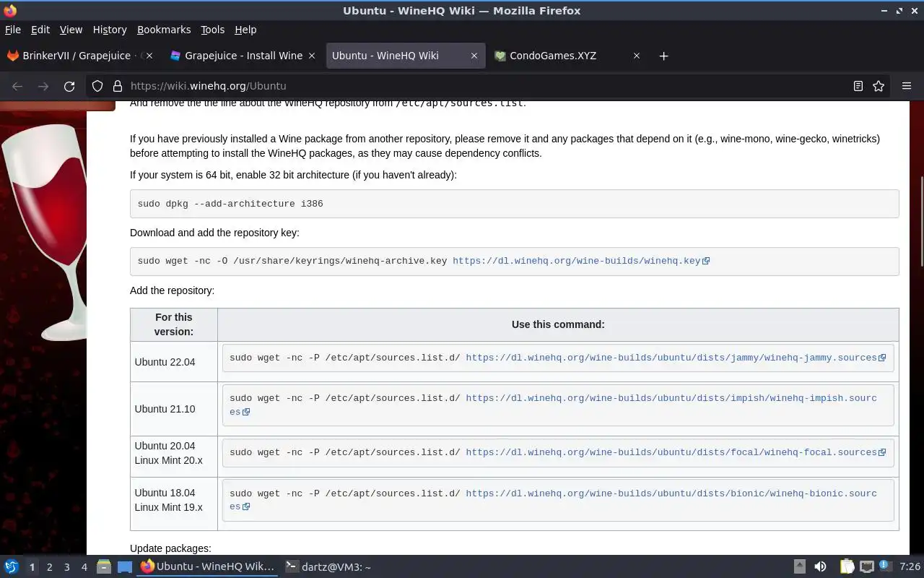Toggle reader view icon in address bar
The image size is (924, 578).
(x=858, y=86)
